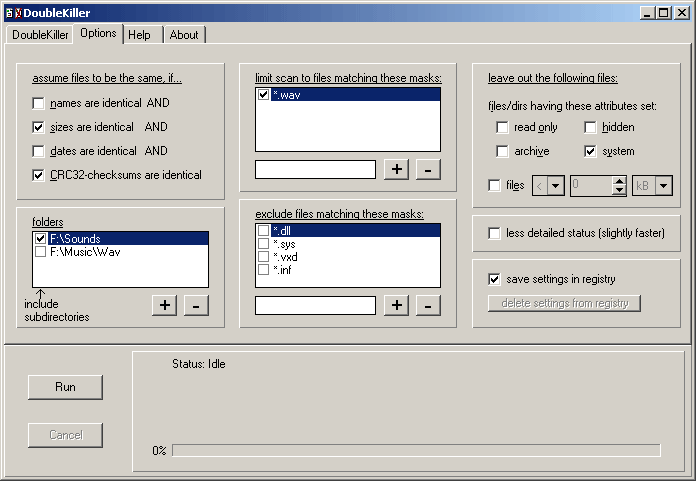Screen dimensions: 696x481
Task: Click the exclude mask text input field
Action: (x=316, y=305)
